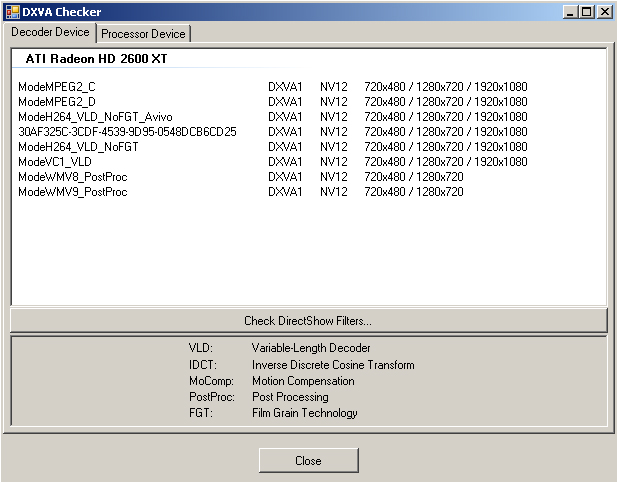This screenshot has width=617, height=482.
Task: Click Motion Compensation description
Action: point(303,381)
